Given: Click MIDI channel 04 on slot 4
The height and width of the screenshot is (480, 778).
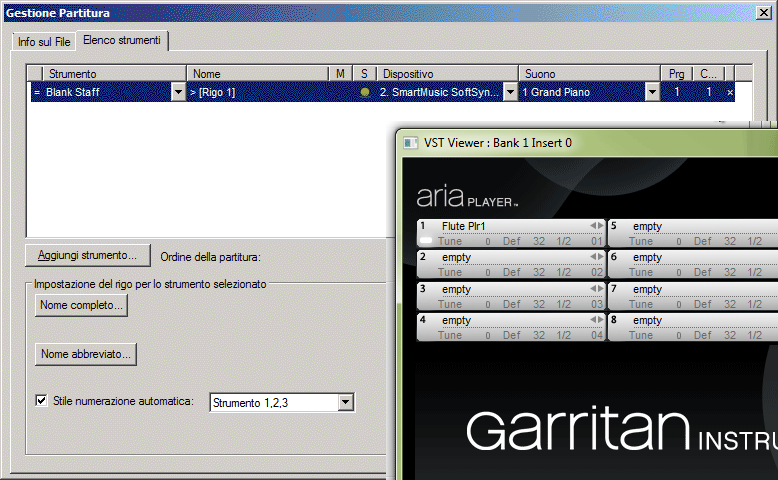Looking at the screenshot, I should (x=597, y=336).
